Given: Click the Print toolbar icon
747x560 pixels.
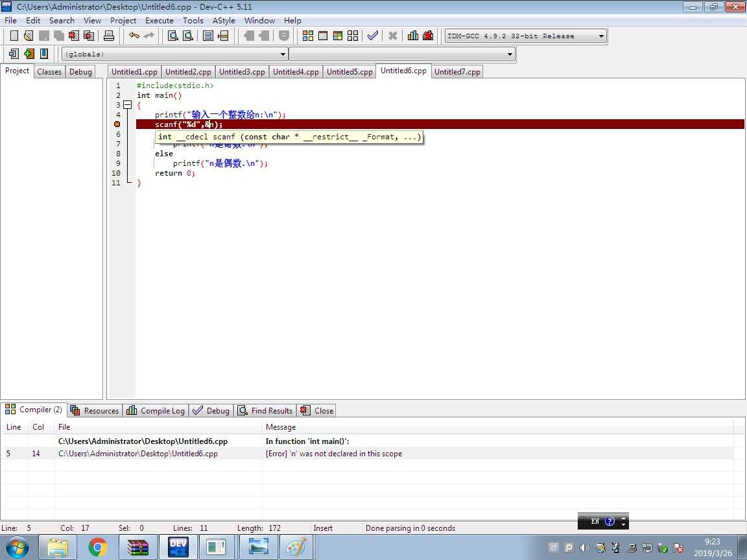Looking at the screenshot, I should click(109, 36).
